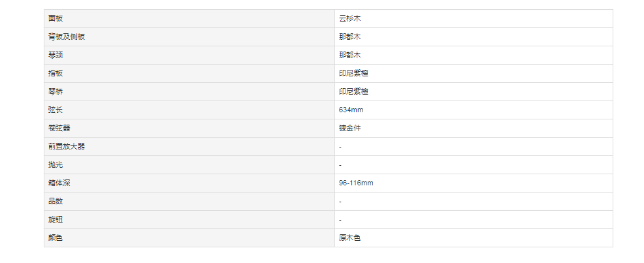Click the 箱体深 row label

189,183
